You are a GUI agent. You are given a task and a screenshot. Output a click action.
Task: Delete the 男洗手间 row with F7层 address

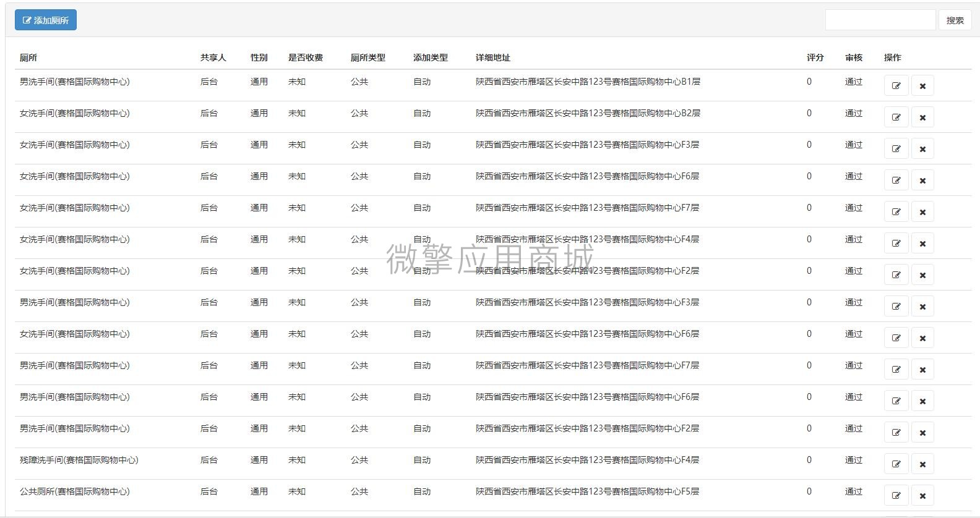[922, 370]
